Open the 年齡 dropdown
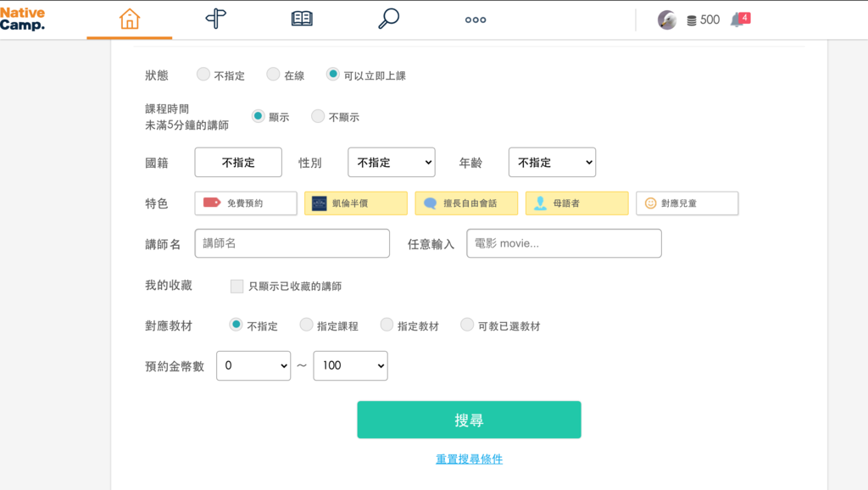The image size is (868, 490). coord(552,162)
